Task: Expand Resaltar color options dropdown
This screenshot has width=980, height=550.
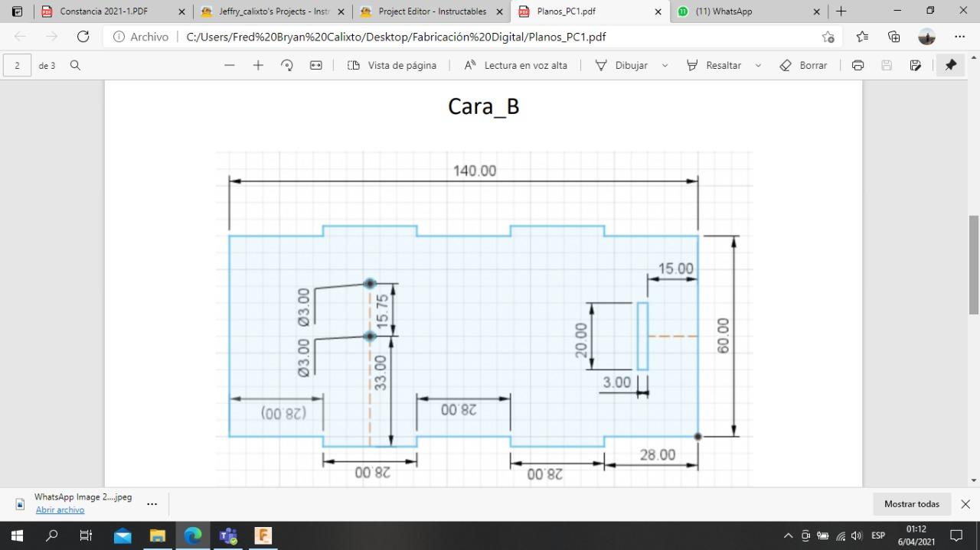Action: coord(758,65)
